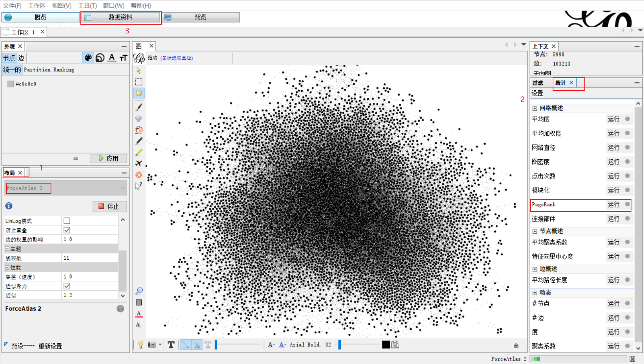Image resolution: width=644 pixels, height=364 pixels.
Task: Select the Ranking tab in appearance
Action: coord(64,69)
